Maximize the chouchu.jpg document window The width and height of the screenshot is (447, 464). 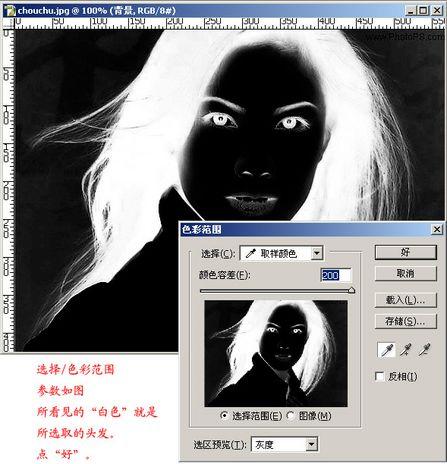423,10
